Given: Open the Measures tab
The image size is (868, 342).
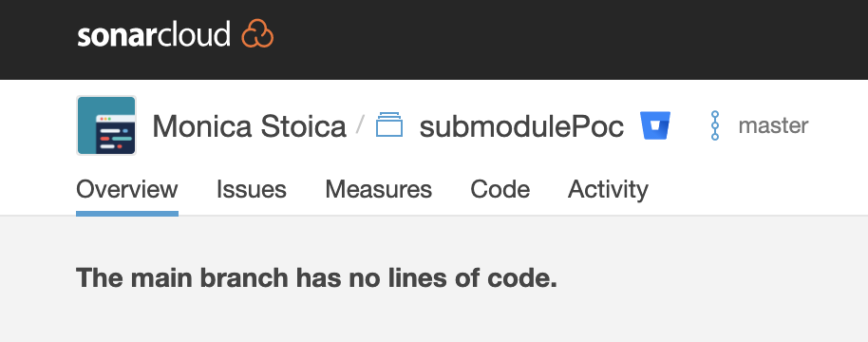Looking at the screenshot, I should (378, 189).
